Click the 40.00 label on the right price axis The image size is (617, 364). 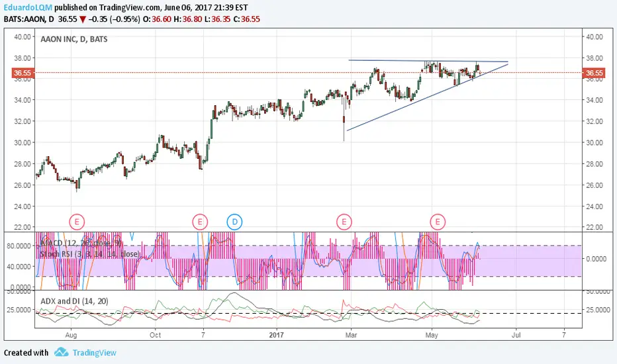[x=594, y=36]
